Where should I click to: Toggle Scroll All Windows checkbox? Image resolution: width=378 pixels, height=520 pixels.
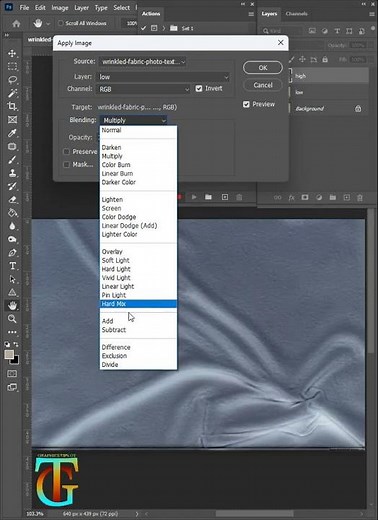click(x=61, y=23)
